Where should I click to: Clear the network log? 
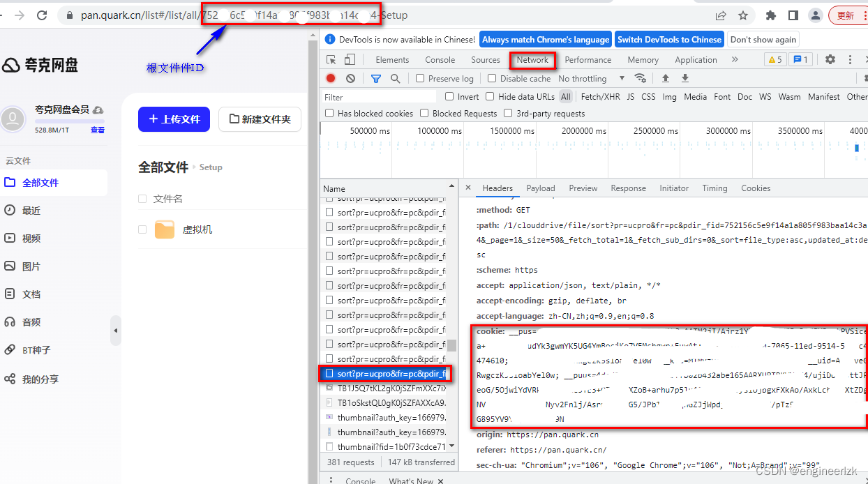point(350,79)
